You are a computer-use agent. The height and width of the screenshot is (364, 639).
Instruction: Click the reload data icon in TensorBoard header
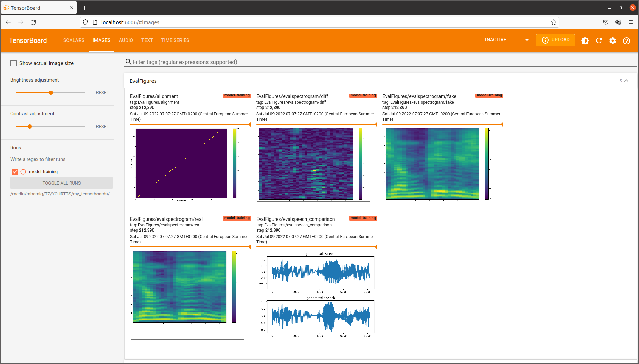click(599, 40)
